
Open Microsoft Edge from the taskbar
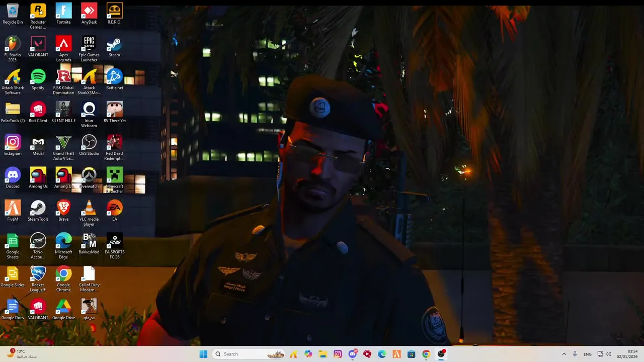[x=382, y=354]
